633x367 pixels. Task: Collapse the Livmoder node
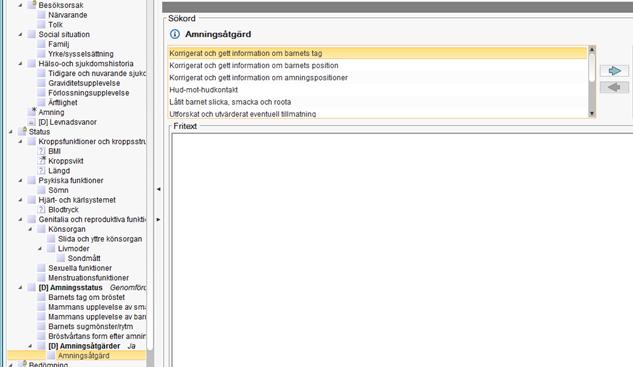tap(40, 248)
